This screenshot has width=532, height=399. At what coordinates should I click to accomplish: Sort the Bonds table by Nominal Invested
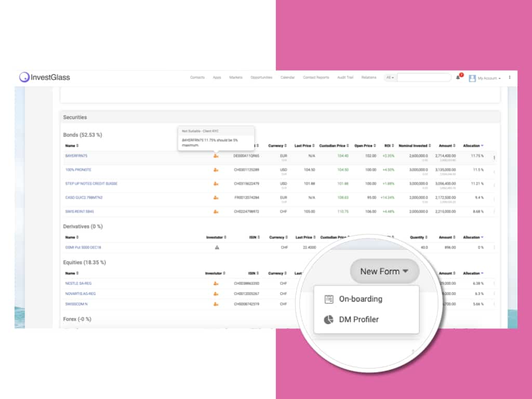415,146
